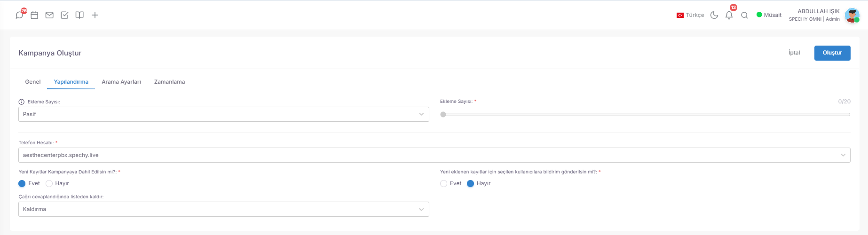
Task: Click the chevron of Pasif select
Action: coord(421,114)
